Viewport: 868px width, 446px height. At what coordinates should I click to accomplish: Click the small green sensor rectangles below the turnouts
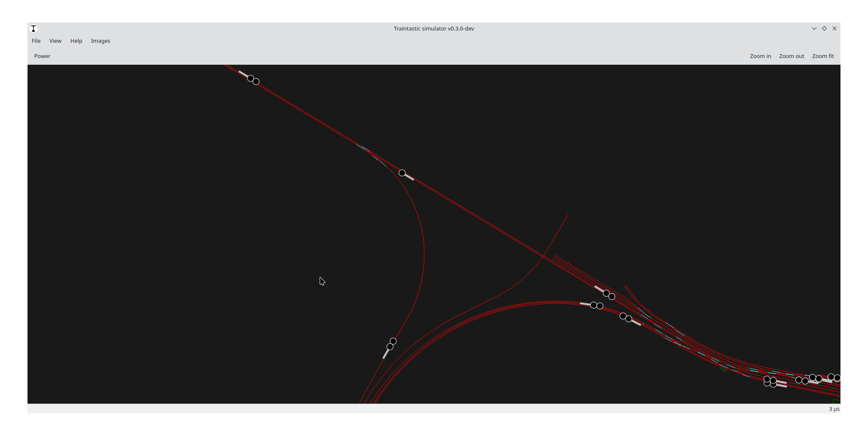coord(723,369)
